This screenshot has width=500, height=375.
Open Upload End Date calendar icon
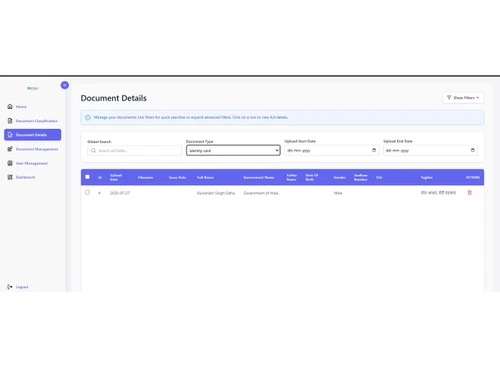473,150
